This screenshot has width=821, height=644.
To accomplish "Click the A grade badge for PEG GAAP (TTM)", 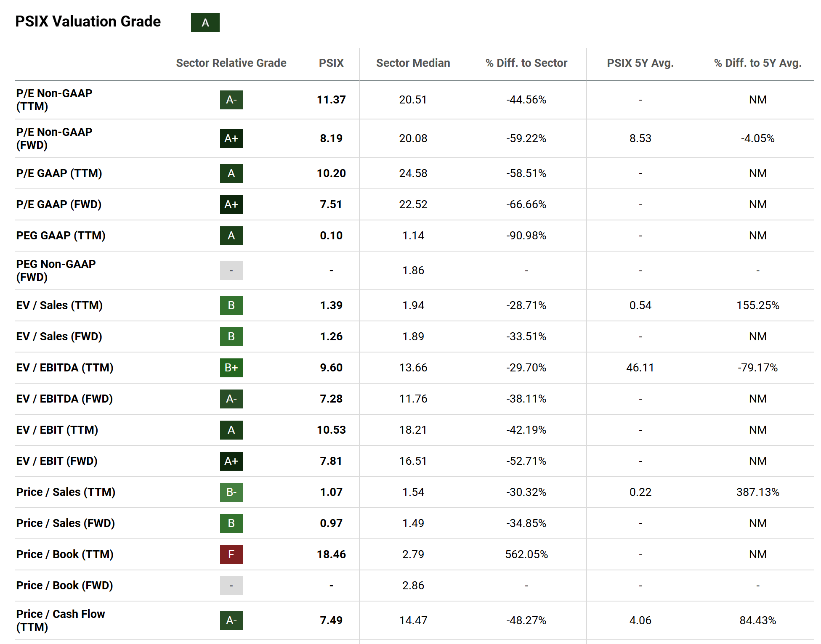I will pos(231,236).
